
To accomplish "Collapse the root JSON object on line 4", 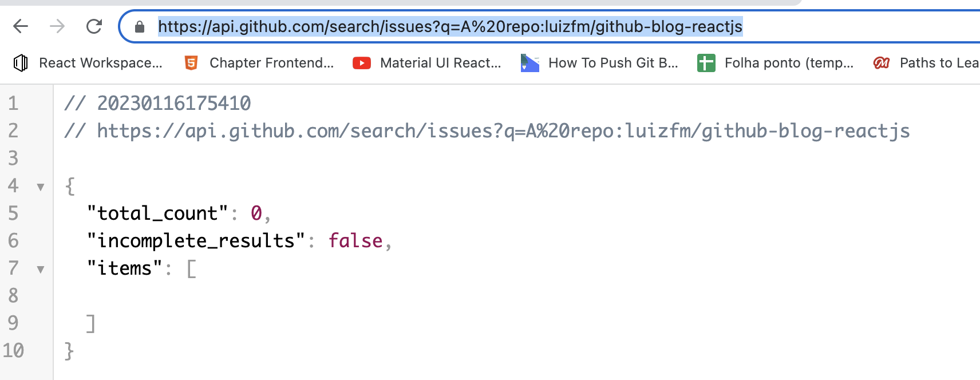I will 39,187.
